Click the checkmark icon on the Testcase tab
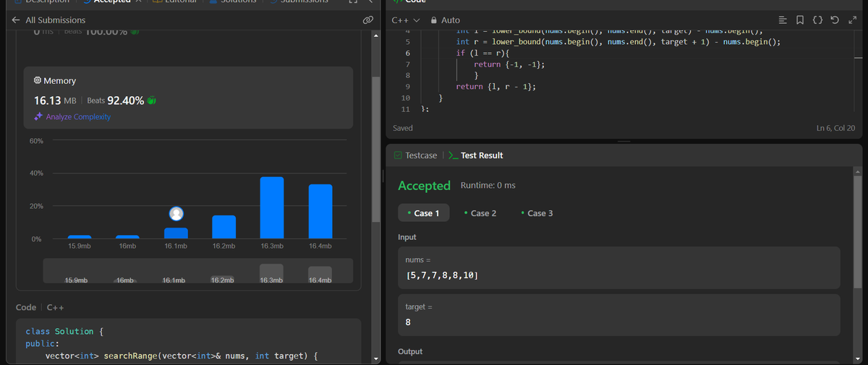Screen dimensions: 868x365 [398, 155]
